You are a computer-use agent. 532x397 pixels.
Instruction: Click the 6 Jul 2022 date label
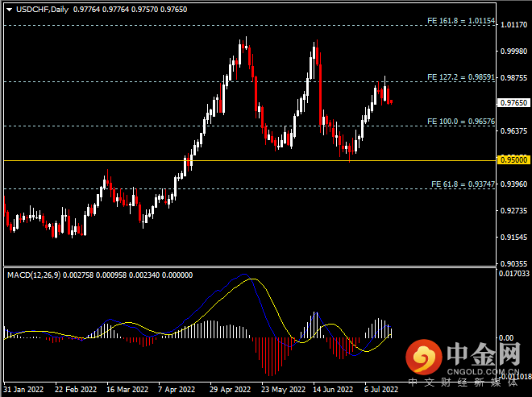tap(381, 389)
